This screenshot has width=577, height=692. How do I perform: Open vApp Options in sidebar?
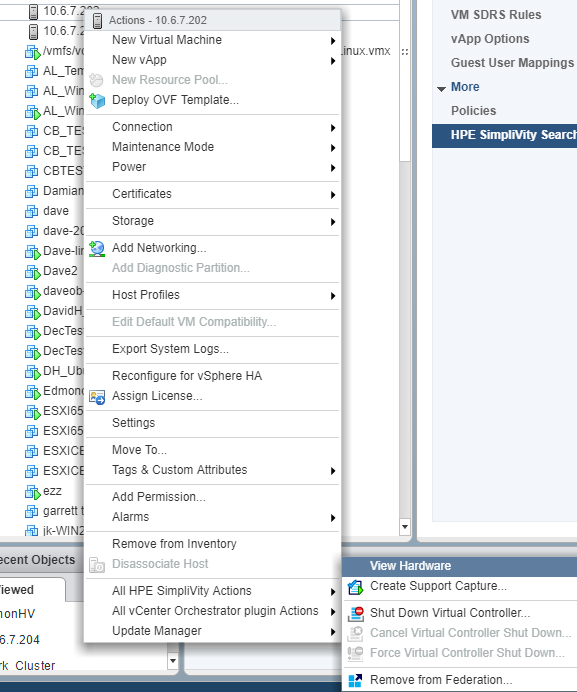[490, 39]
